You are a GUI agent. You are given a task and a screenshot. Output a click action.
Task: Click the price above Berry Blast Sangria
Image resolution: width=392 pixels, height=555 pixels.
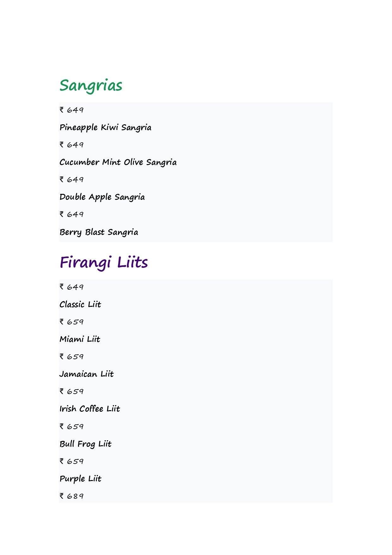click(72, 214)
